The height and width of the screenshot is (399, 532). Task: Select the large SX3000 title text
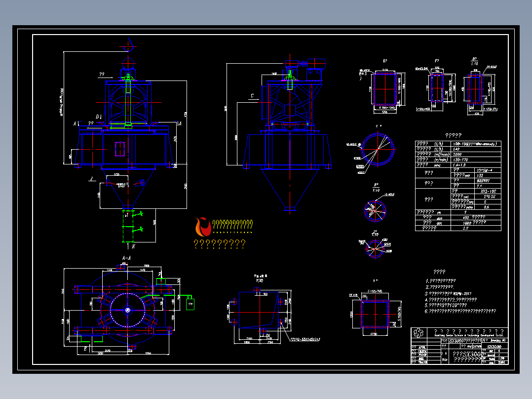[x=467, y=354]
